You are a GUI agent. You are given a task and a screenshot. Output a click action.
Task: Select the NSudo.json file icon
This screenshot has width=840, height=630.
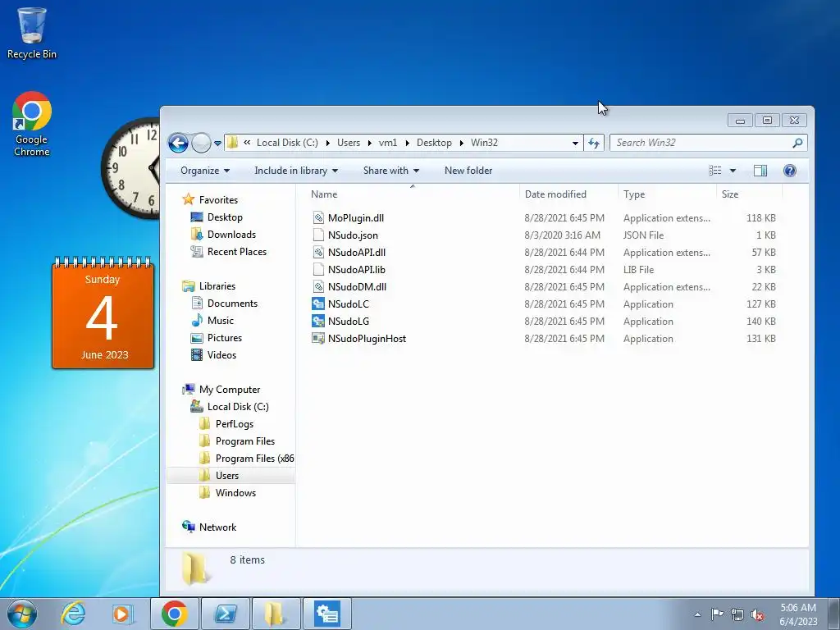[318, 235]
